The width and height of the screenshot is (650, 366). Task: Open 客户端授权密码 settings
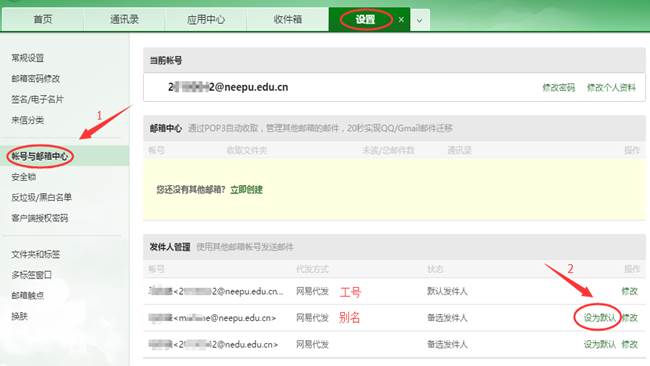tap(40, 218)
